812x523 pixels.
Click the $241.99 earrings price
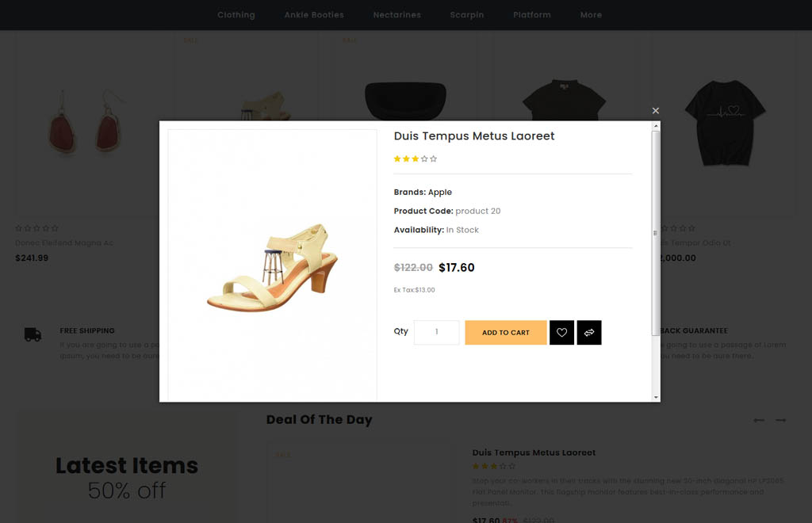click(x=32, y=258)
